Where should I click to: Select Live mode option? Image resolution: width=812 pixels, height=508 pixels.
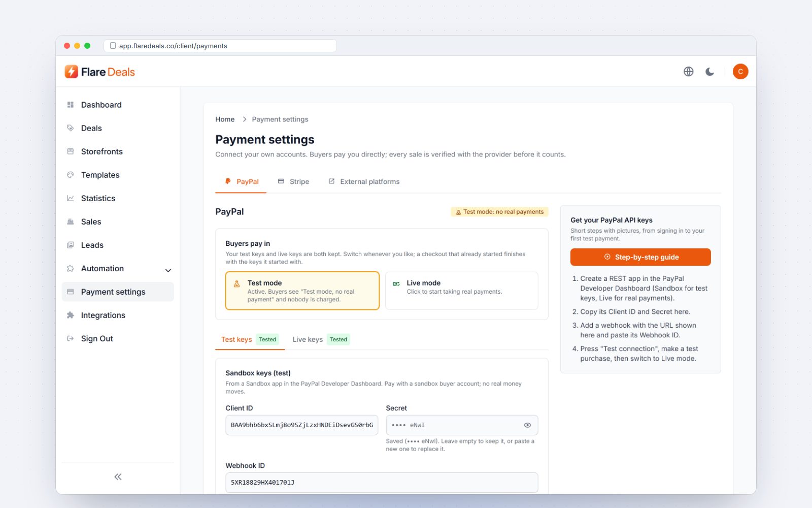(x=461, y=291)
